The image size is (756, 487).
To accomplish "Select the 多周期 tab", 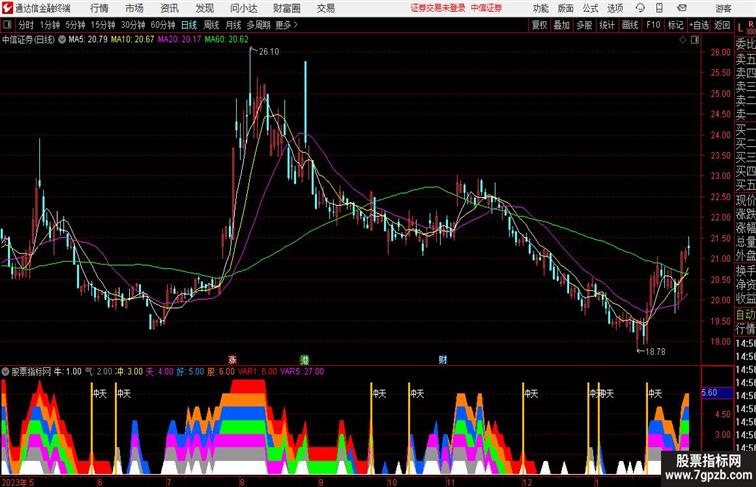I will [258, 25].
